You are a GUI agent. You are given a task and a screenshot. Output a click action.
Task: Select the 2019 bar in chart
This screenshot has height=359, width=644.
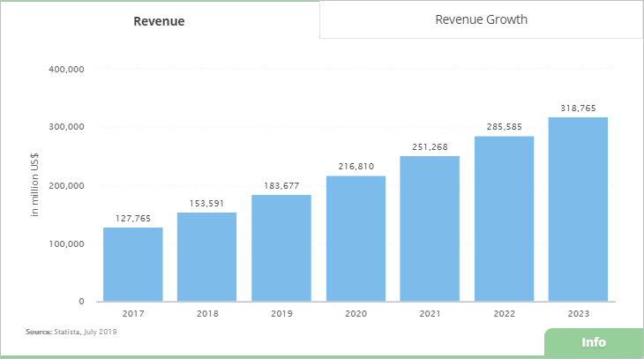coord(281,248)
